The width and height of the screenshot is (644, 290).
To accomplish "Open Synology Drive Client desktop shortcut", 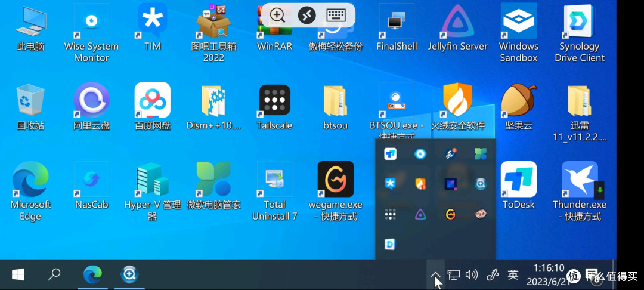I will click(580, 33).
